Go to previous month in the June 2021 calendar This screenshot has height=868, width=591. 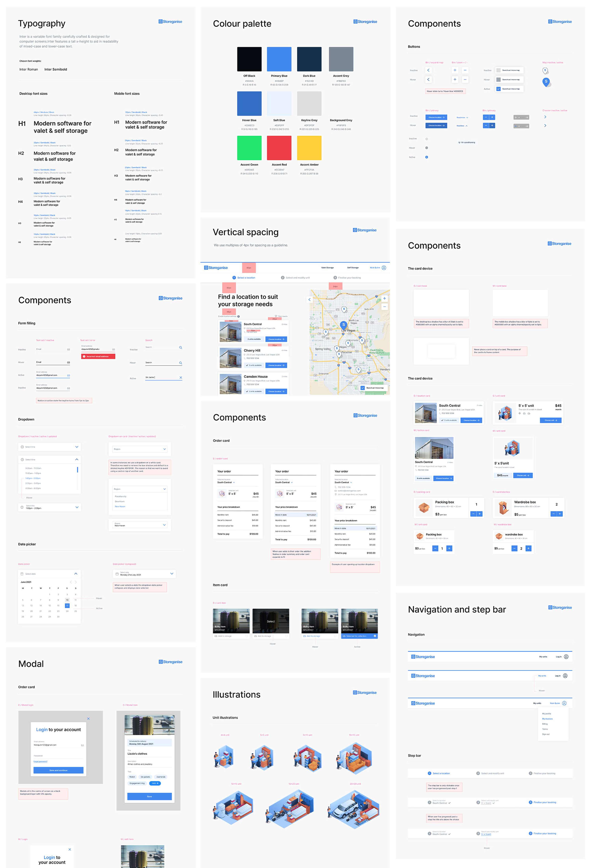click(71, 582)
